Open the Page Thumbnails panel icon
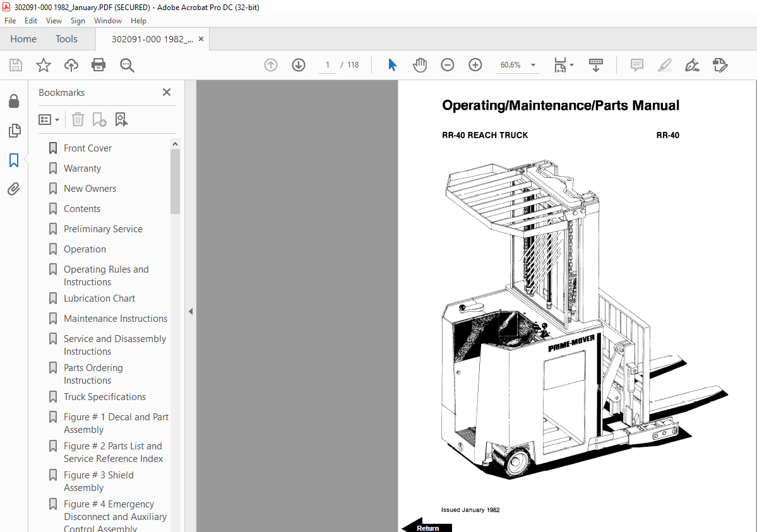Screen dimensions: 757x532 [15, 131]
